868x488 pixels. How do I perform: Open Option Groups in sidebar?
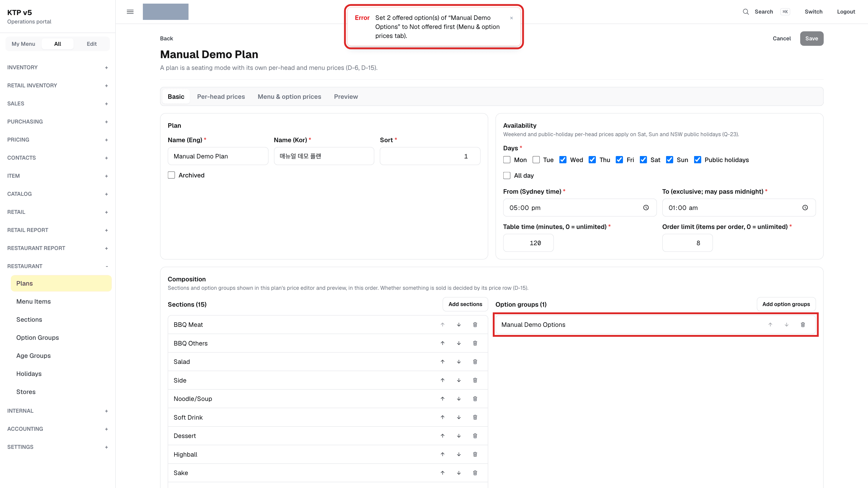tap(61, 337)
